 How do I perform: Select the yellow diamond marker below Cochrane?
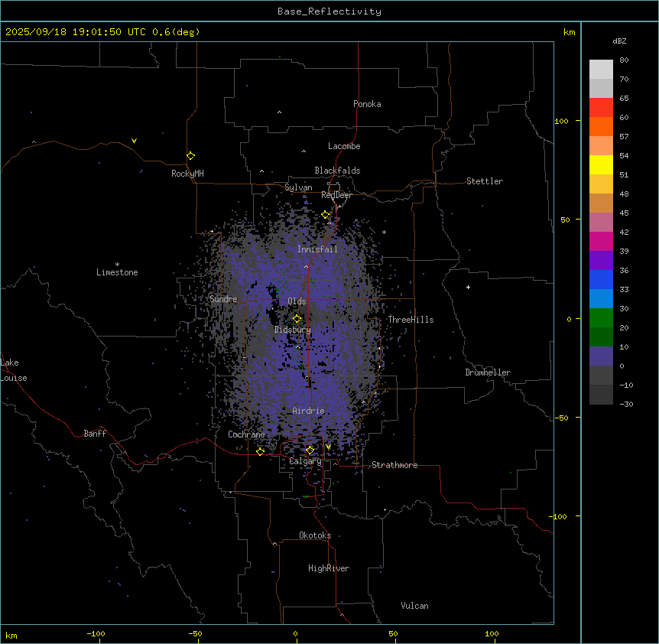[260, 452]
